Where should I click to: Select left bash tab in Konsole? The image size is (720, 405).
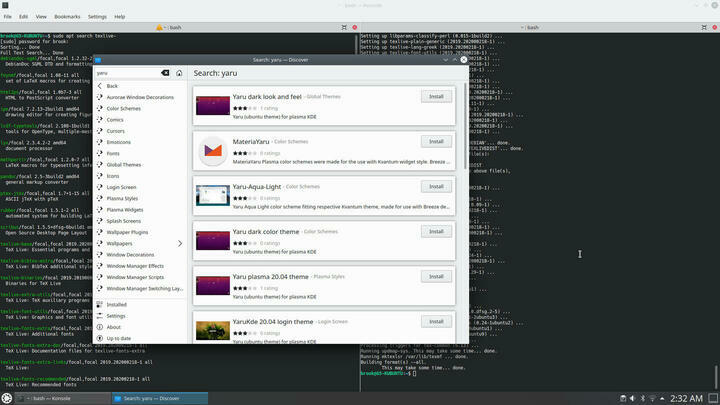coord(169,28)
